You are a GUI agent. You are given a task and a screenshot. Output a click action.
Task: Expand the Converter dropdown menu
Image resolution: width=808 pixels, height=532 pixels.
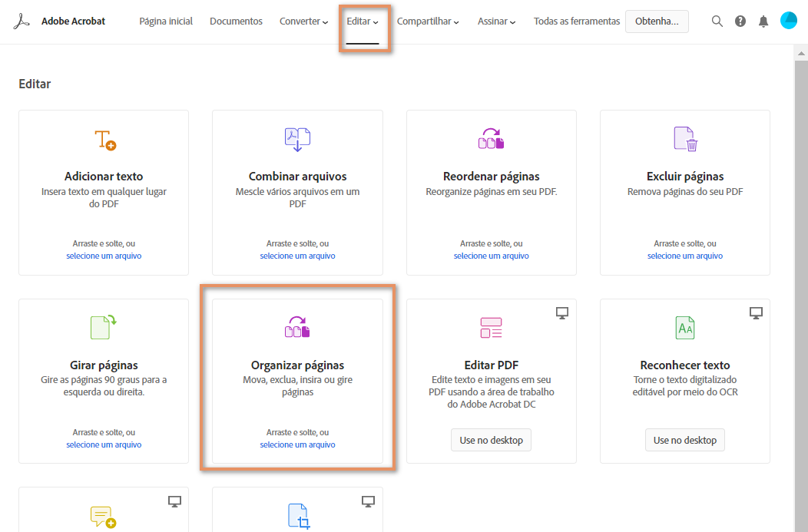pyautogui.click(x=303, y=21)
